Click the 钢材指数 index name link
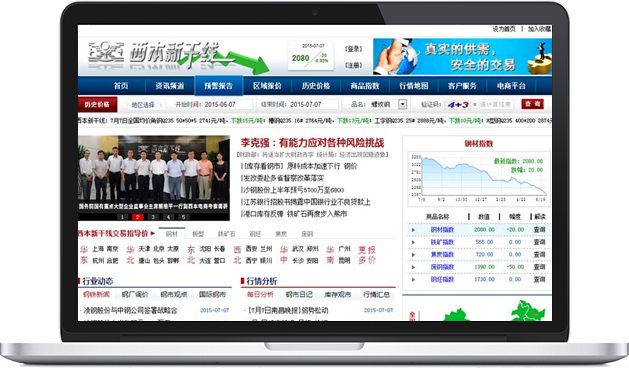This screenshot has width=629, height=368. pos(442,230)
